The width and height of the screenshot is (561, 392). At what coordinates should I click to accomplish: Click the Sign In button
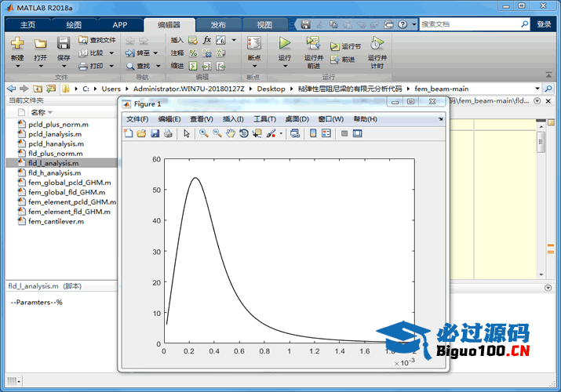[544, 24]
